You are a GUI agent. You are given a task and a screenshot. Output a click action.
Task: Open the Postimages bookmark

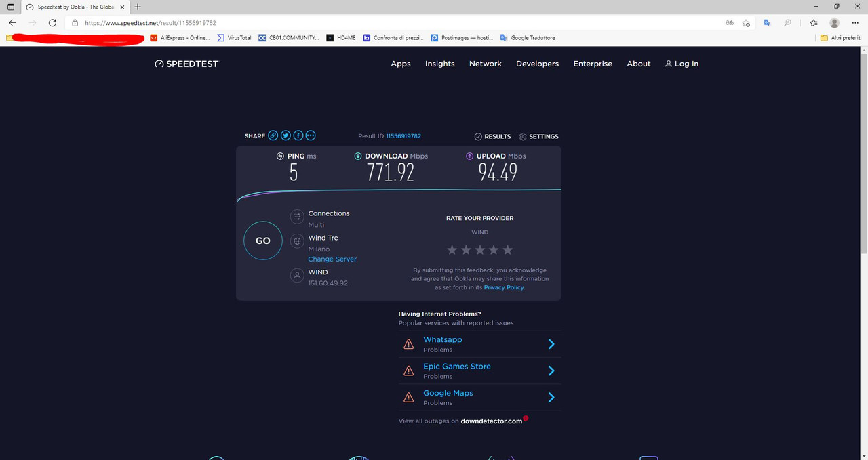[x=462, y=38]
